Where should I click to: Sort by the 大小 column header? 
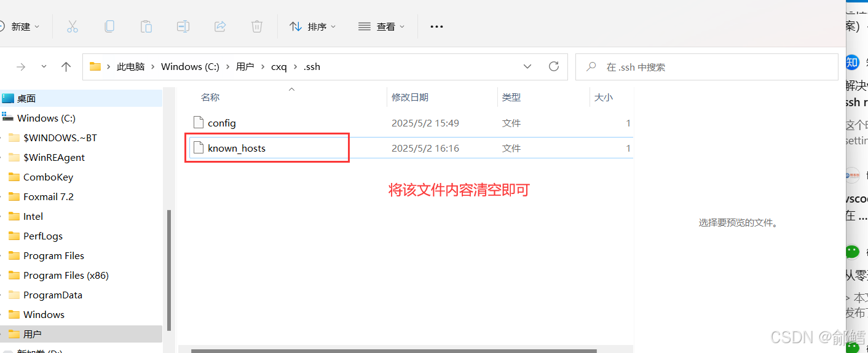(x=604, y=97)
